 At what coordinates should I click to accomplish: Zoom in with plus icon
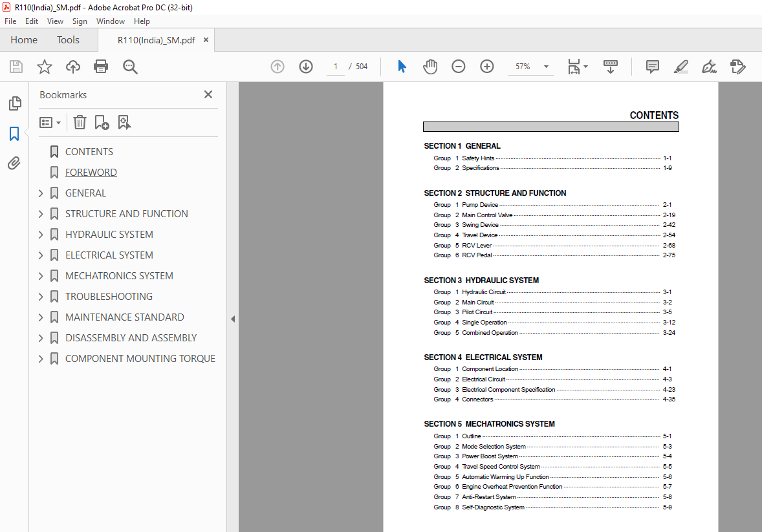click(486, 67)
